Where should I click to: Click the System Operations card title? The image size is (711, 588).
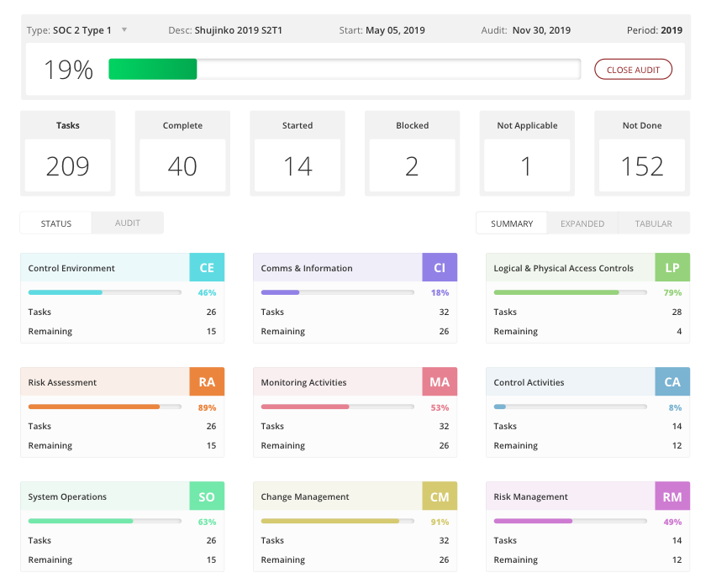coord(67,497)
